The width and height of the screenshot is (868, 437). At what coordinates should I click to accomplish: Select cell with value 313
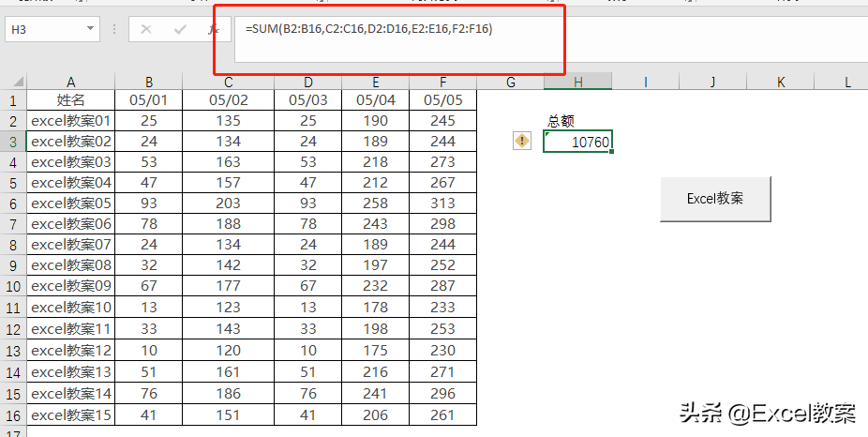442,203
